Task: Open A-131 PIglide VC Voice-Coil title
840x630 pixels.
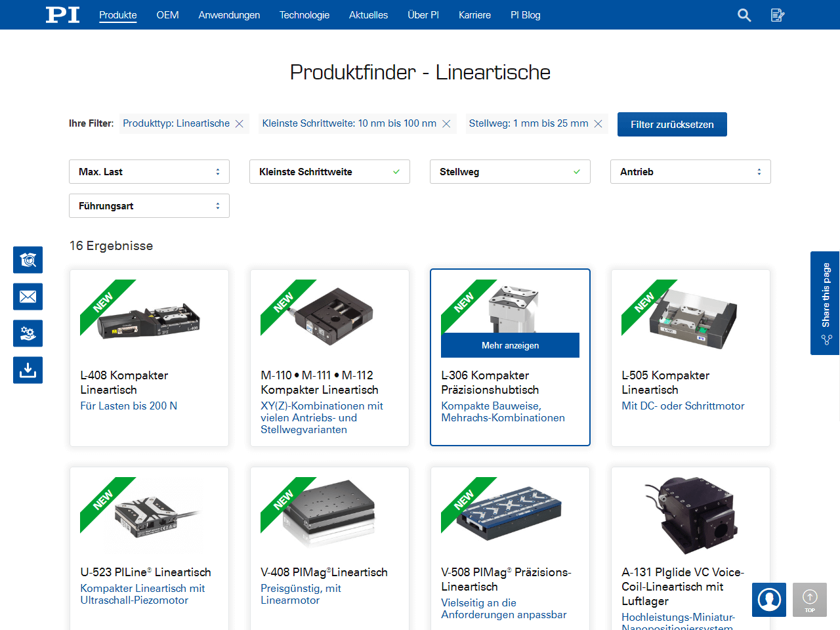Action: click(682, 587)
